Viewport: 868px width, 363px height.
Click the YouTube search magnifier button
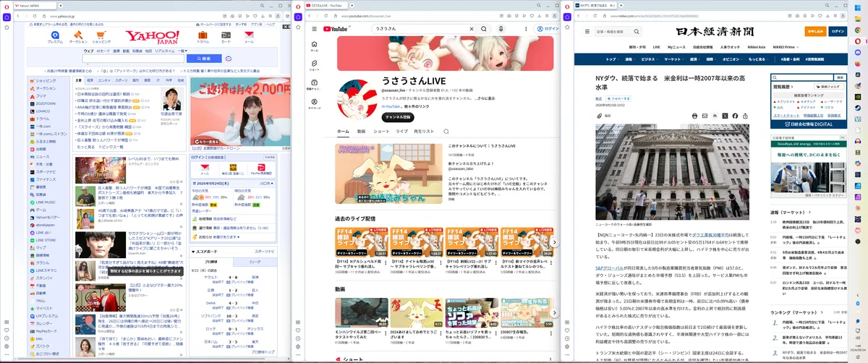[484, 29]
